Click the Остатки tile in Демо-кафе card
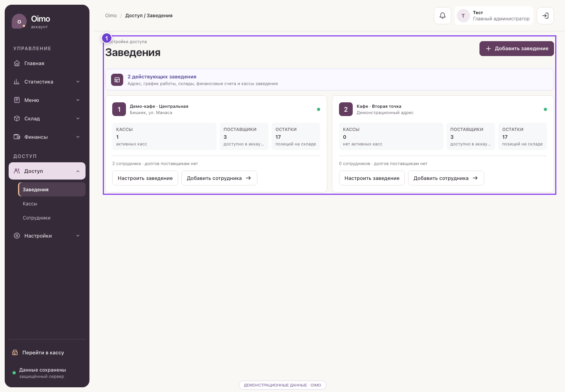This screenshot has height=392, width=565. (296, 136)
